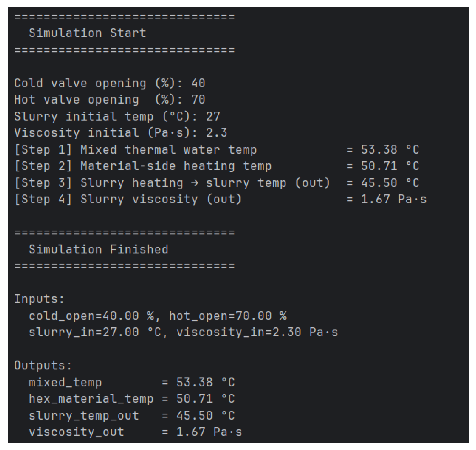Click the "Cold valve opening (%)" value 40
The image size is (476, 450).
[x=198, y=83]
